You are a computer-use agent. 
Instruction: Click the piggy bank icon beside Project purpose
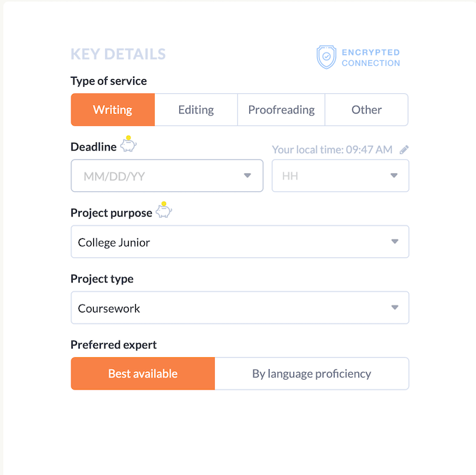[164, 210]
